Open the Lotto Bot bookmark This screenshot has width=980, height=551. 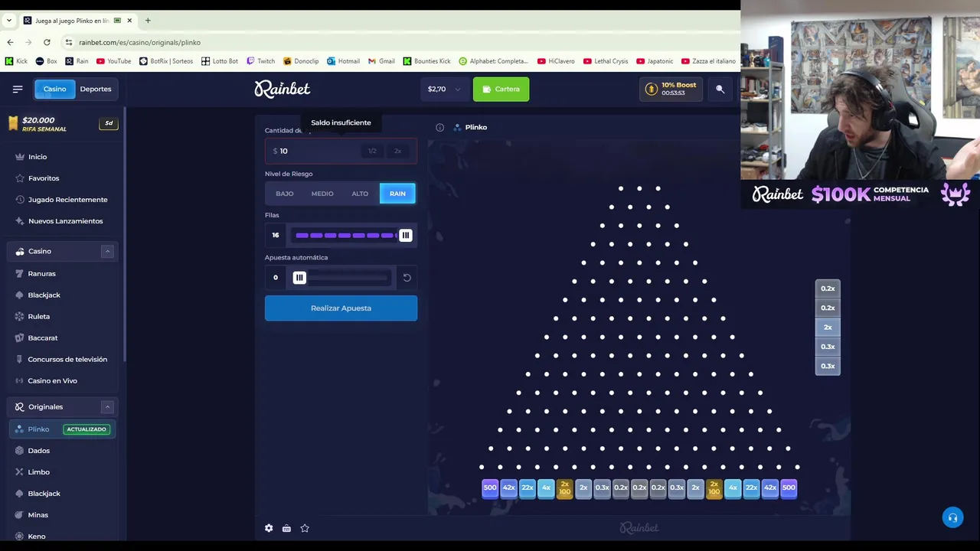click(x=220, y=61)
